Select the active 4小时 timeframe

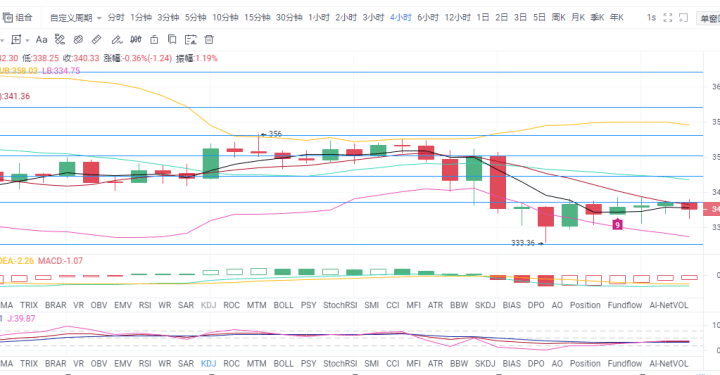pyautogui.click(x=400, y=17)
